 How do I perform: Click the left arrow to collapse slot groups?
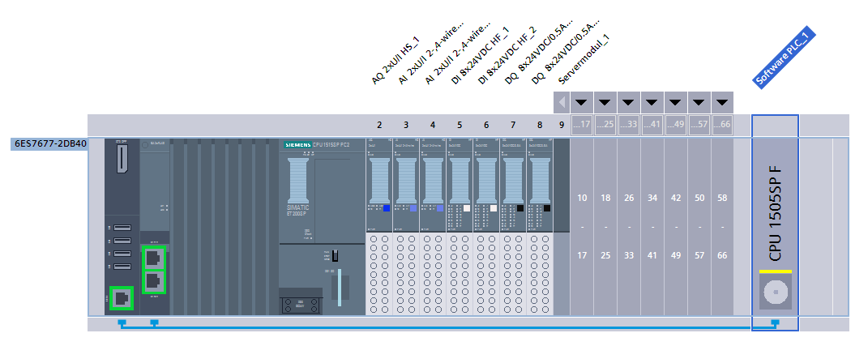562,104
